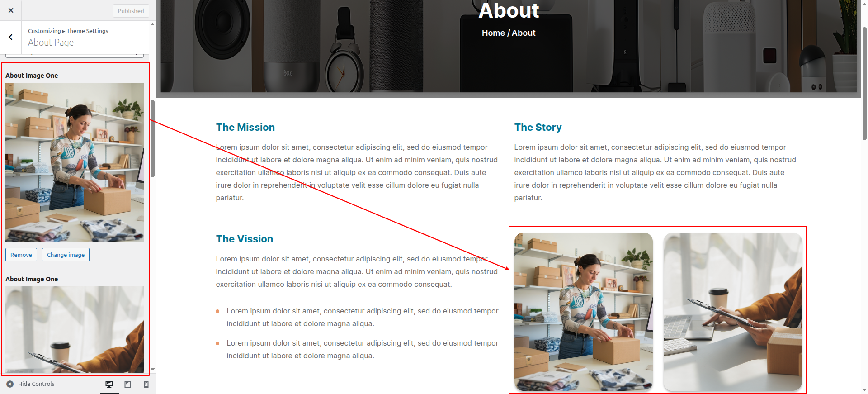Click the sidebar scroll up arrow
This screenshot has height=394, width=868.
pos(153,24)
